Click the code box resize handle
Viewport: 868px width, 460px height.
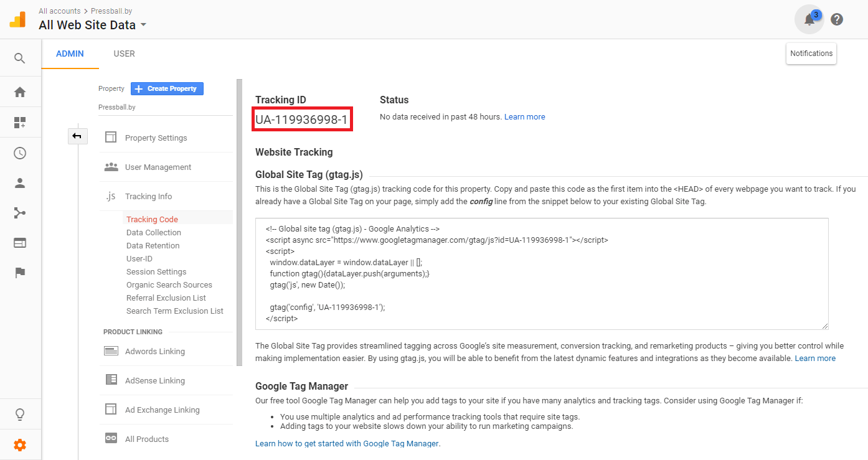pyautogui.click(x=824, y=326)
